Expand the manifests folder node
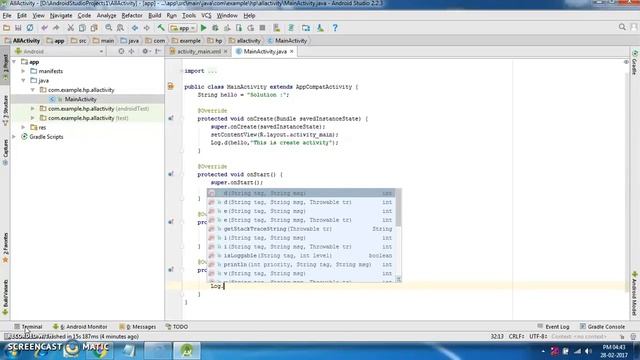The height and width of the screenshot is (360, 640). (x=23, y=71)
